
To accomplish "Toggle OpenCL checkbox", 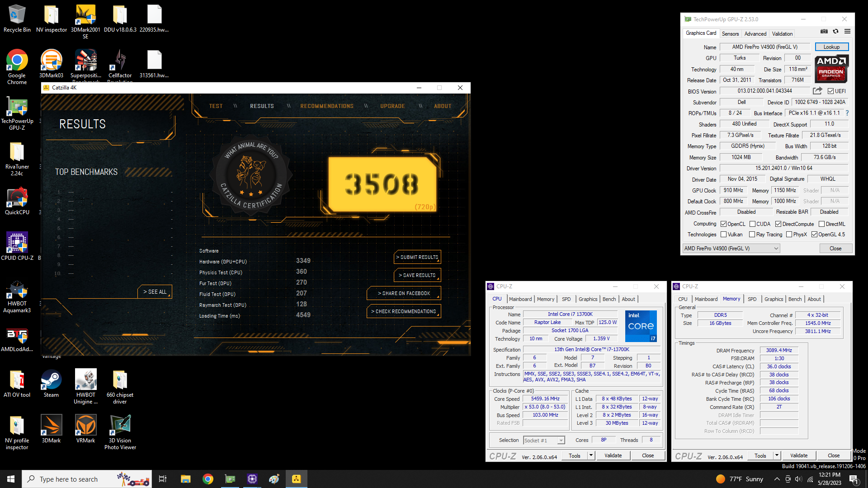I will click(723, 224).
